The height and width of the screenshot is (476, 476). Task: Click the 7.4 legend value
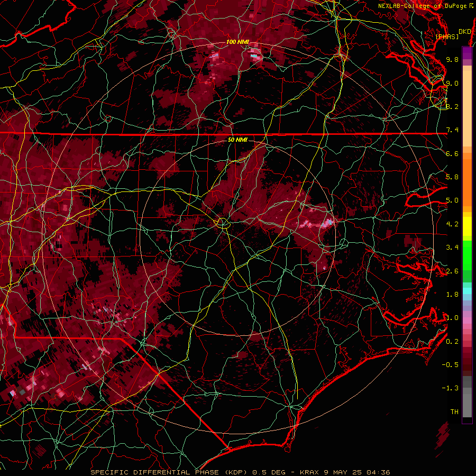coord(452,130)
